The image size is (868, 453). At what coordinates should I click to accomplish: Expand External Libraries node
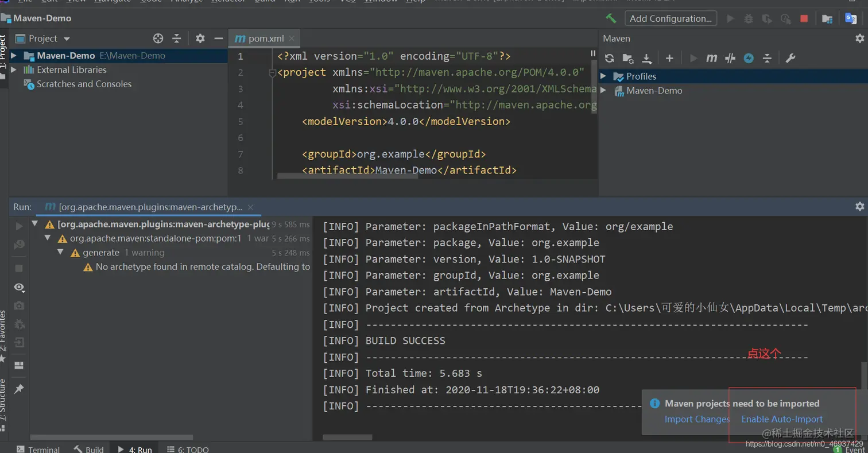point(14,69)
